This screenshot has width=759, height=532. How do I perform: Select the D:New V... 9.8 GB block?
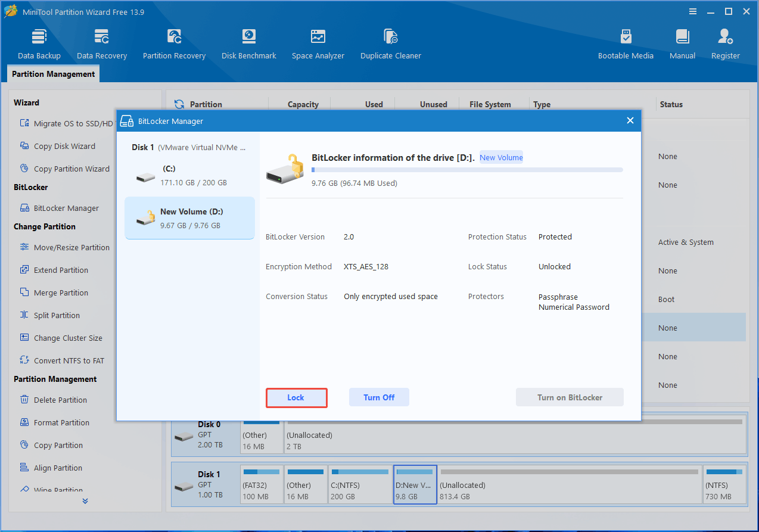(415, 484)
